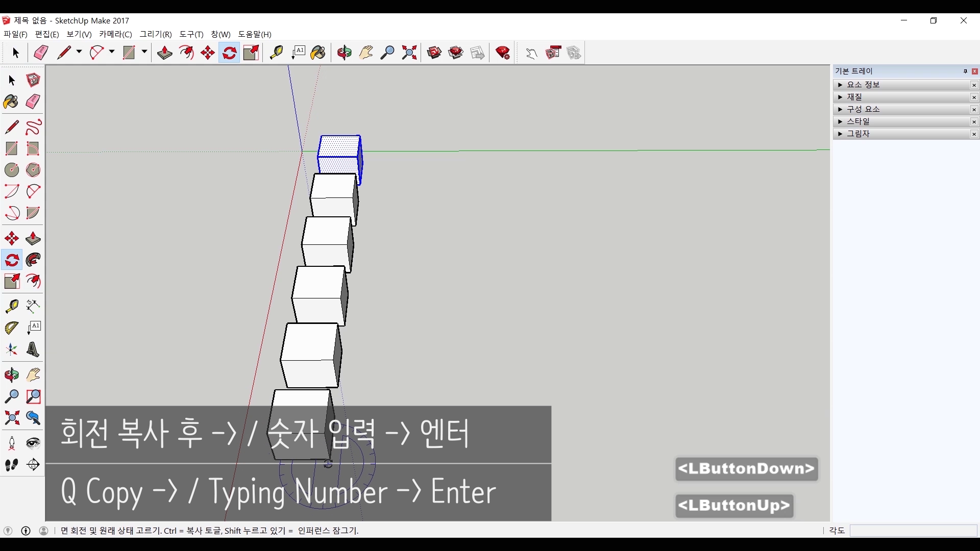This screenshot has height=551, width=980.
Task: Click the 각도 measurement input box
Action: [x=913, y=531]
